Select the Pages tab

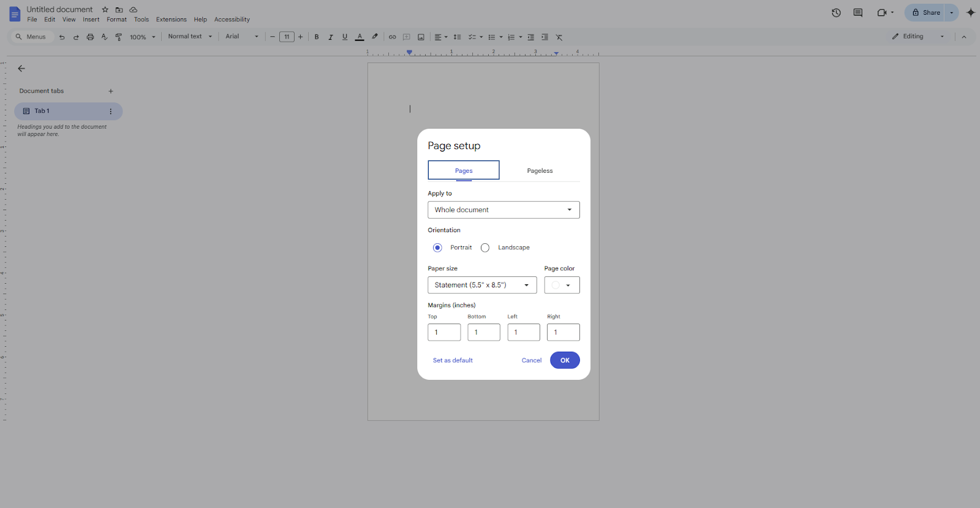(464, 170)
